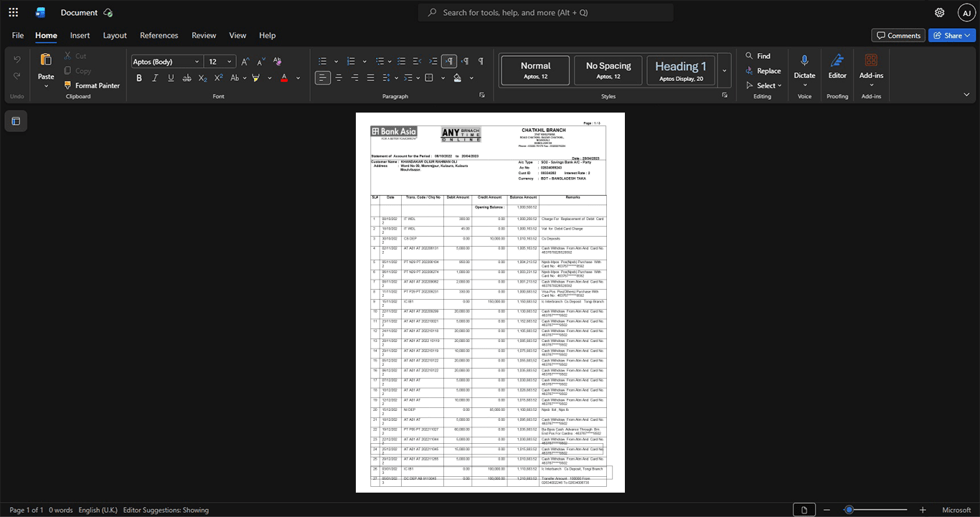Decrease paragraph indent
This screenshot has width=980, height=517.
pos(418,62)
